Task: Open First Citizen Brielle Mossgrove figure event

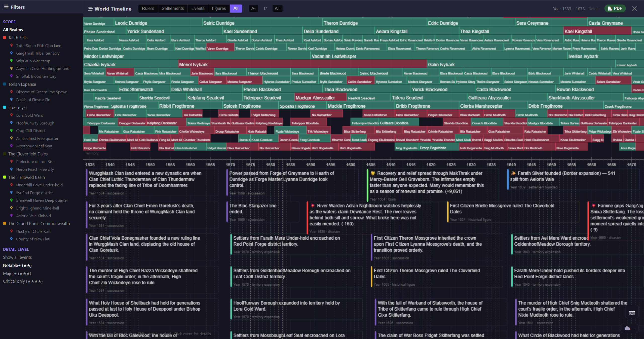Action: (x=513, y=212)
